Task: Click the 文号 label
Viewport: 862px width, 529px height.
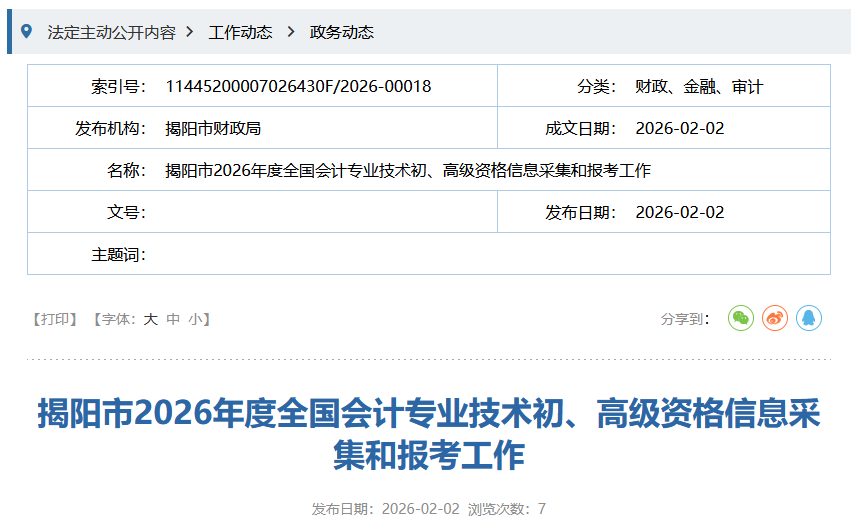Action: 126,212
